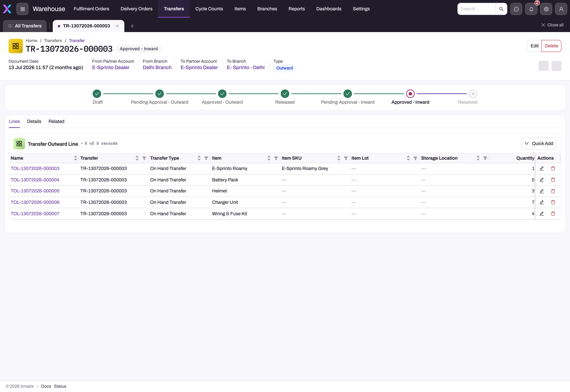Image resolution: width=570 pixels, height=392 pixels.
Task: Add a new tab with plus icon
Action: click(132, 26)
